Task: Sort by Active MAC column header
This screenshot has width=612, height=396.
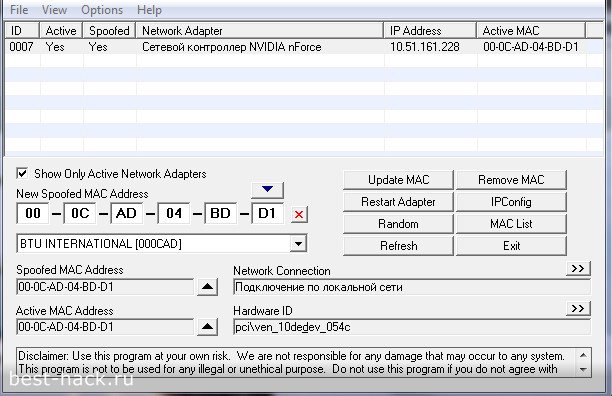Action: [x=531, y=30]
